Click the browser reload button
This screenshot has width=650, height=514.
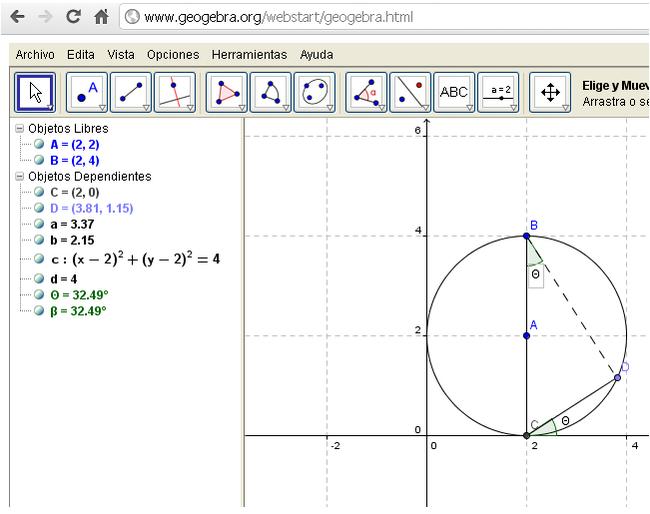pyautogui.click(x=73, y=17)
